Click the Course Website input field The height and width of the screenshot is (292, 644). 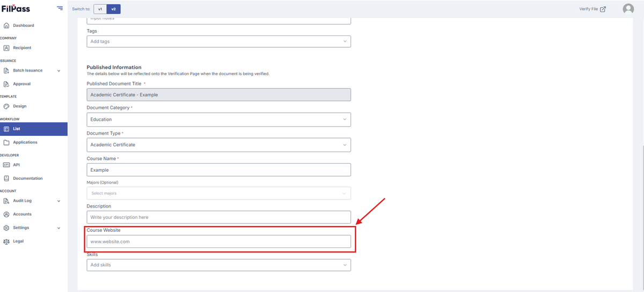(x=219, y=242)
